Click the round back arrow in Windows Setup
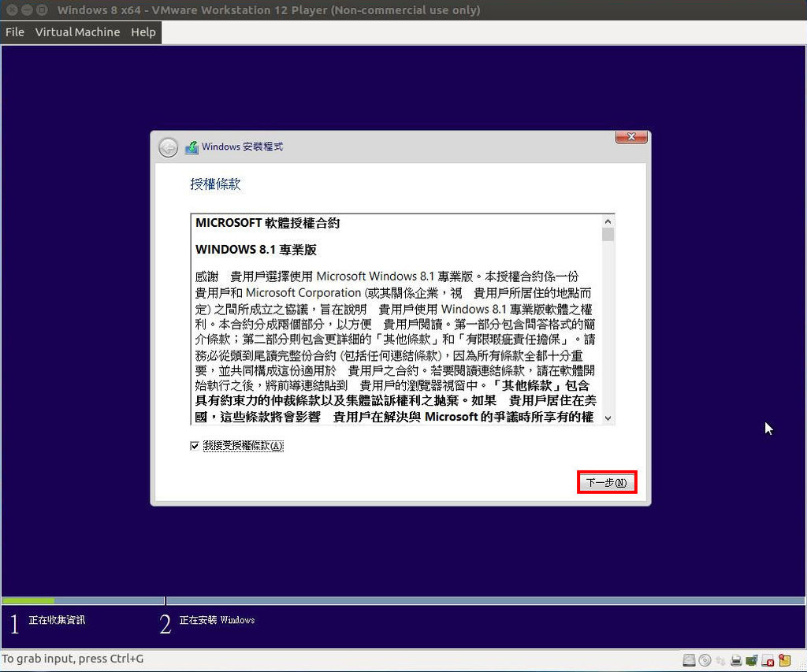Image resolution: width=807 pixels, height=672 pixels. pyautogui.click(x=169, y=147)
